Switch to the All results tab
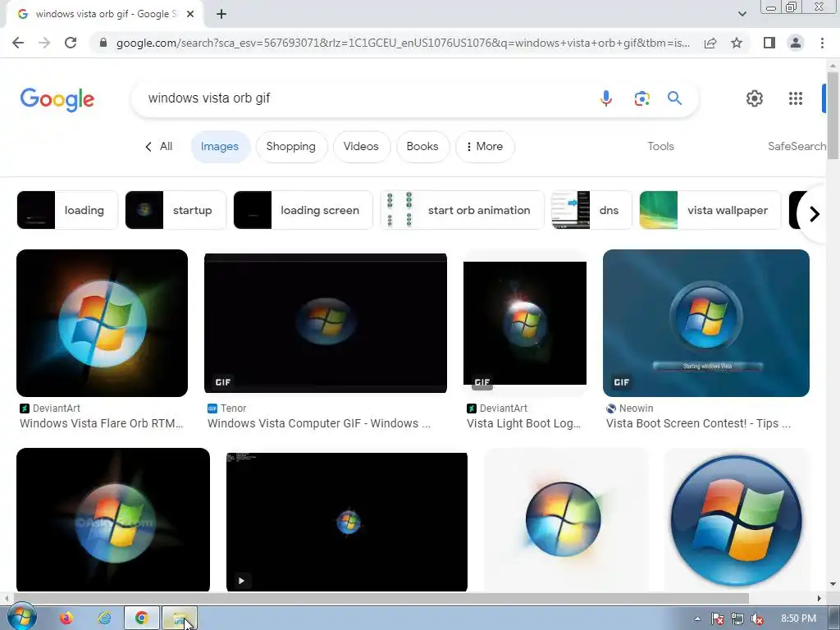 tap(160, 146)
